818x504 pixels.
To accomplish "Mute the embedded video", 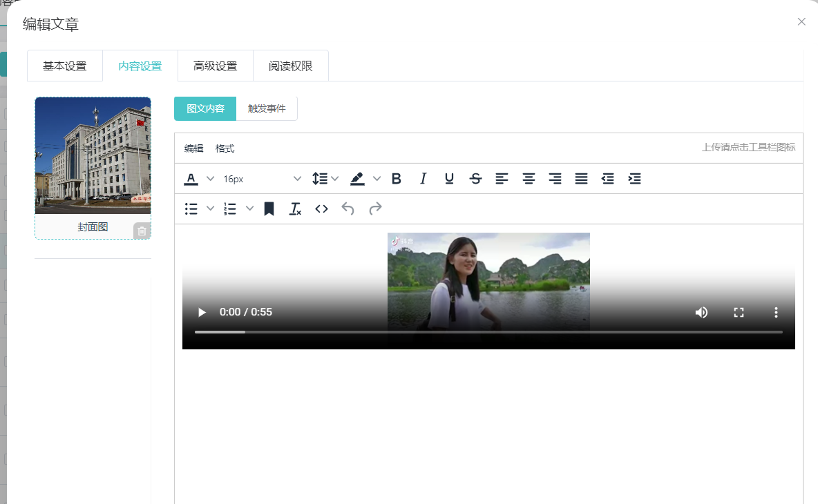I will point(701,312).
